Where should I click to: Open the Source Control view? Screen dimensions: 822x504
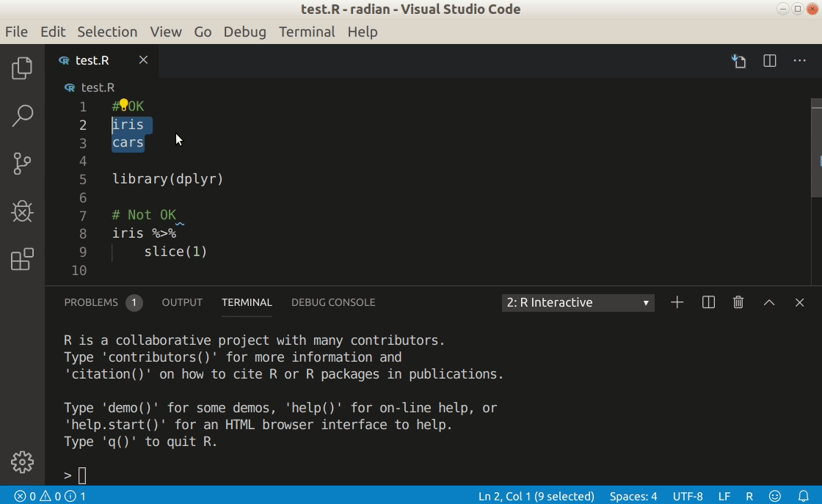coord(22,164)
